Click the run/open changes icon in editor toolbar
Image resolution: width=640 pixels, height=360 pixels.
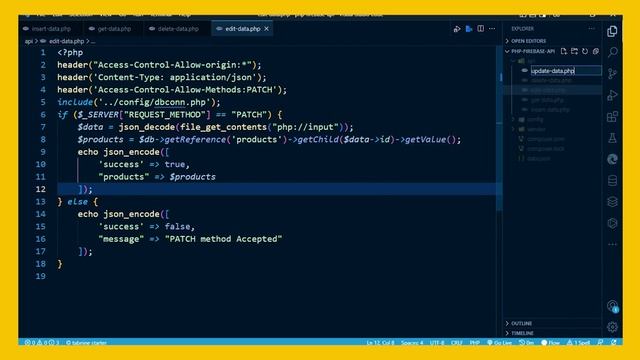coord(457,29)
